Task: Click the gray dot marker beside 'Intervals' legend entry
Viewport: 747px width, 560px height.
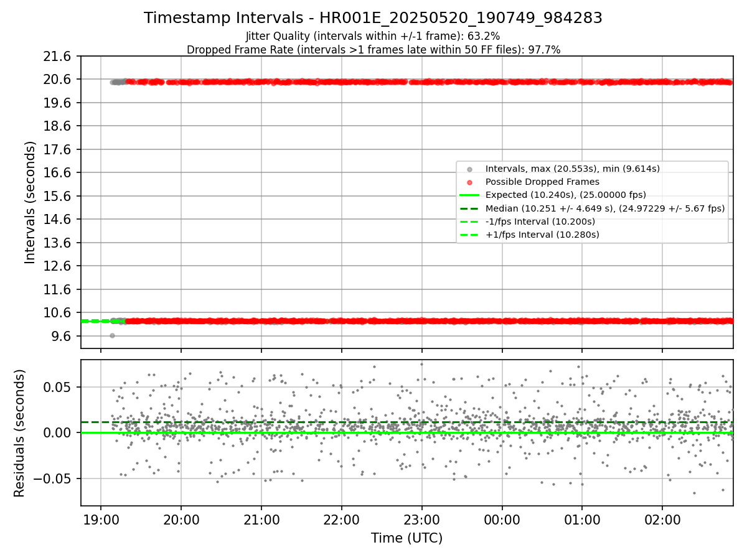Action: pyautogui.click(x=469, y=169)
